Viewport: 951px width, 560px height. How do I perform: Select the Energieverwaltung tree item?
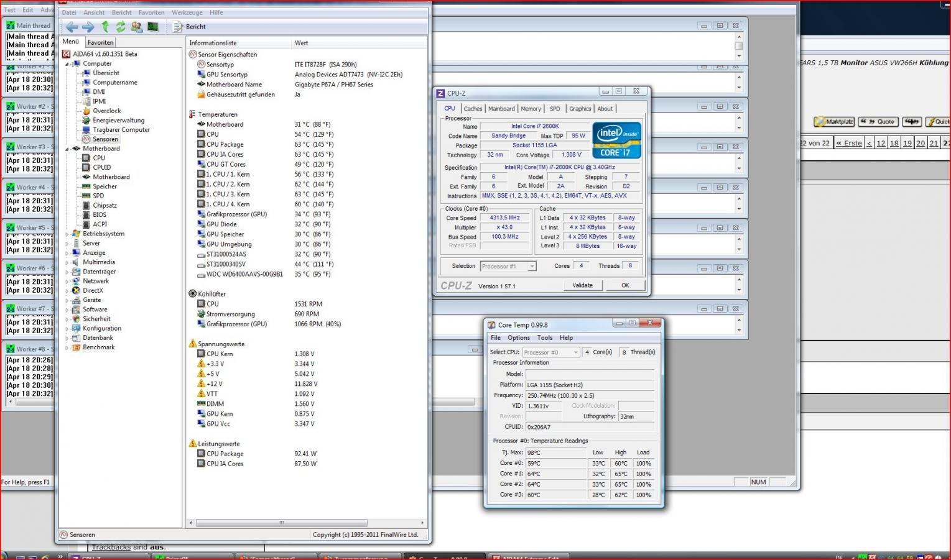(118, 120)
